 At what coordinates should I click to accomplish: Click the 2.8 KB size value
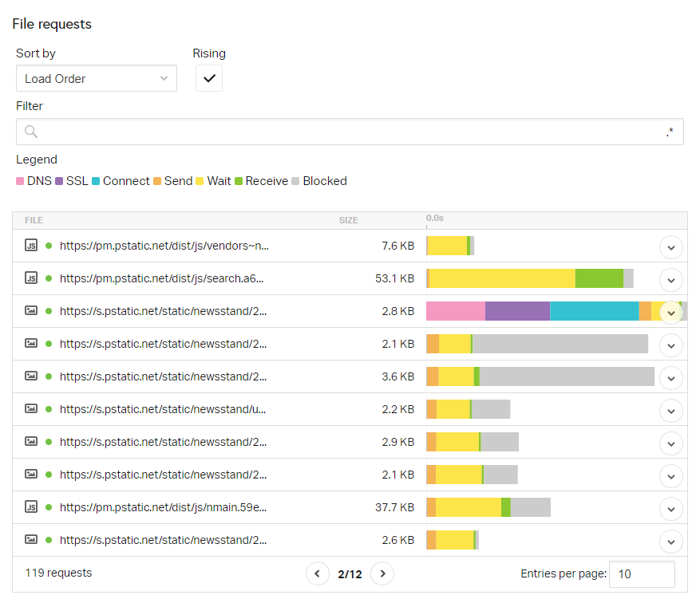(x=397, y=311)
